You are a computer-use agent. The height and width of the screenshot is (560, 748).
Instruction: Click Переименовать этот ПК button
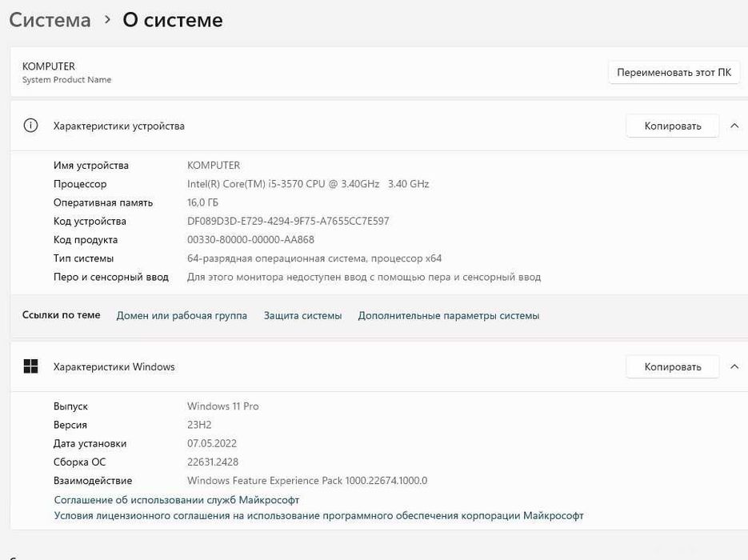[x=674, y=73]
